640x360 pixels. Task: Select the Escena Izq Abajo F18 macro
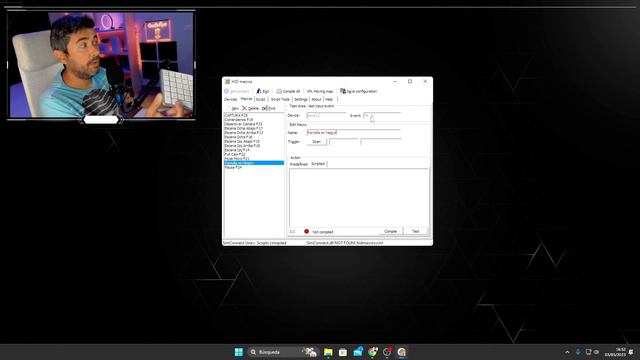(x=254, y=141)
